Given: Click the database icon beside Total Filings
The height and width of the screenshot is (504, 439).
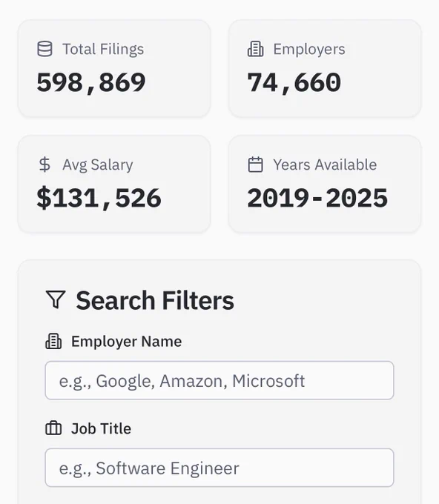Looking at the screenshot, I should tap(44, 49).
